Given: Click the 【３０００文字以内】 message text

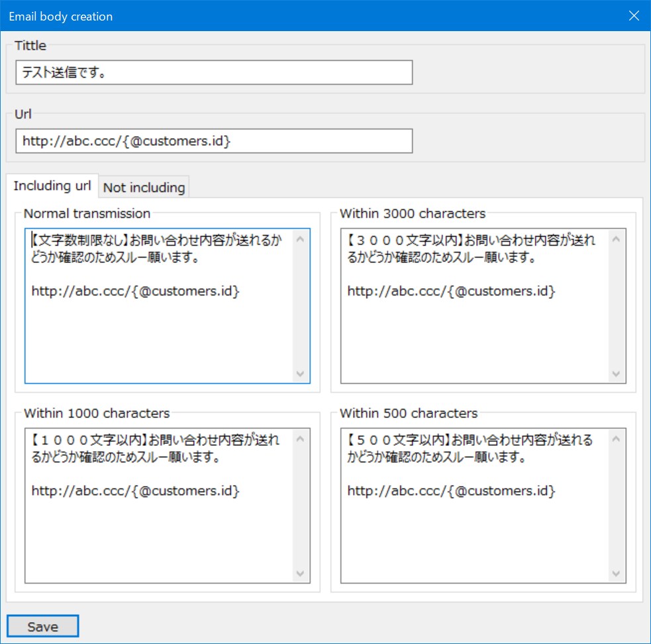Looking at the screenshot, I should (472, 248).
